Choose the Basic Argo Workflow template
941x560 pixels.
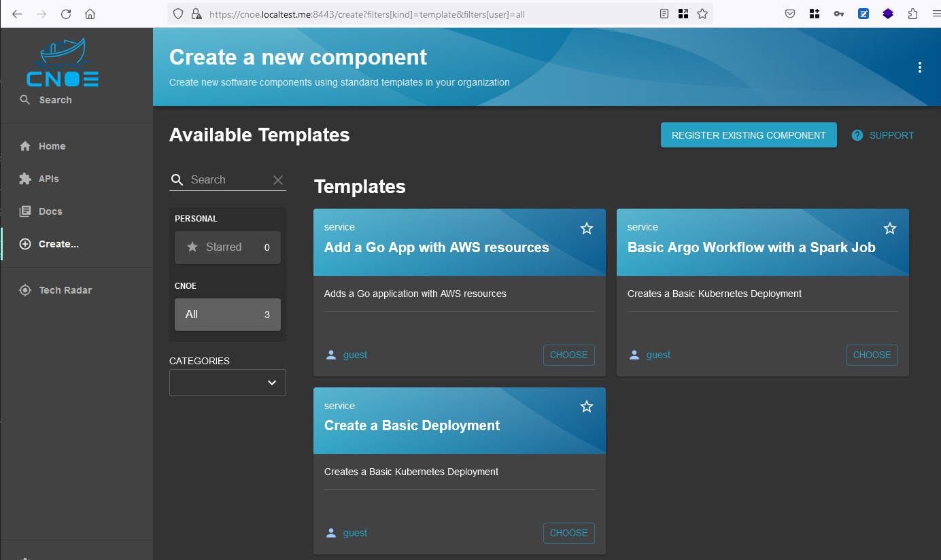872,355
